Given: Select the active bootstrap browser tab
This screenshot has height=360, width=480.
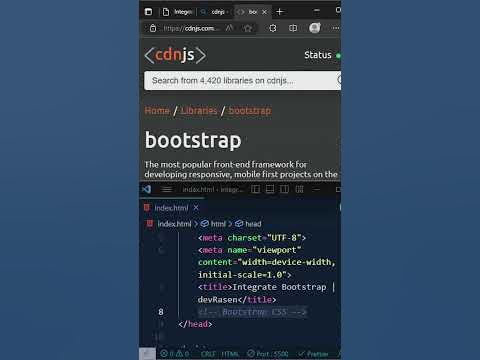Looking at the screenshot, I should click(x=248, y=12).
